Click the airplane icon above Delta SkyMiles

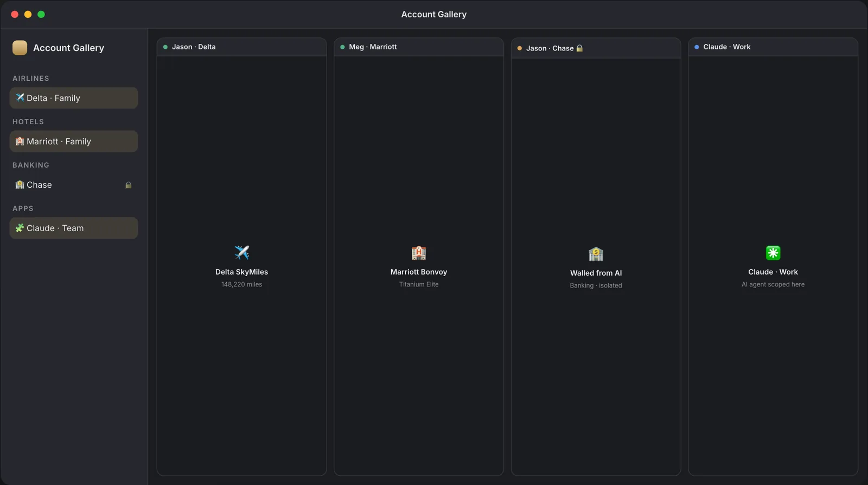(x=241, y=252)
